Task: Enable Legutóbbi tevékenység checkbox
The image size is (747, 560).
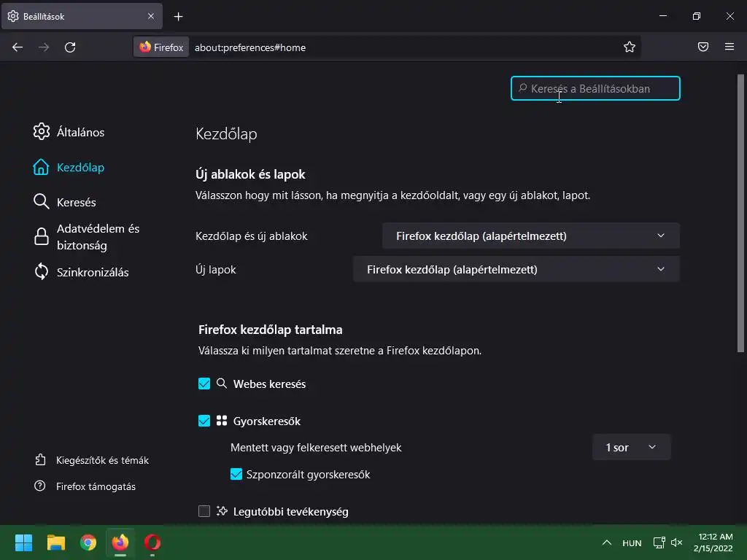Action: tap(204, 511)
